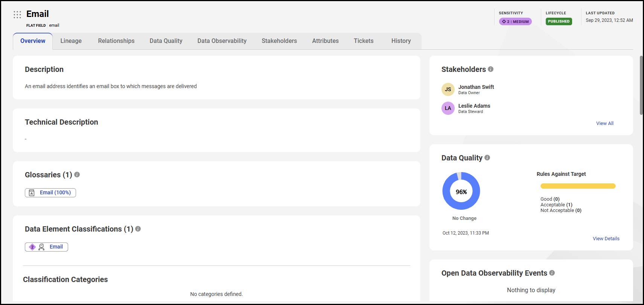Click the purple sensitivity diamond in Email classification
The height and width of the screenshot is (305, 644).
pos(32,247)
